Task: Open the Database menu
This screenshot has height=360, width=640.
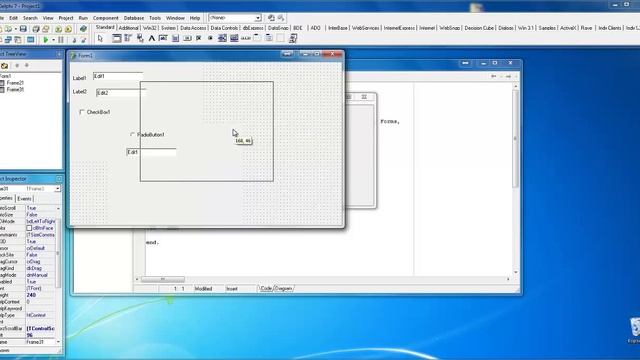Action: point(134,18)
